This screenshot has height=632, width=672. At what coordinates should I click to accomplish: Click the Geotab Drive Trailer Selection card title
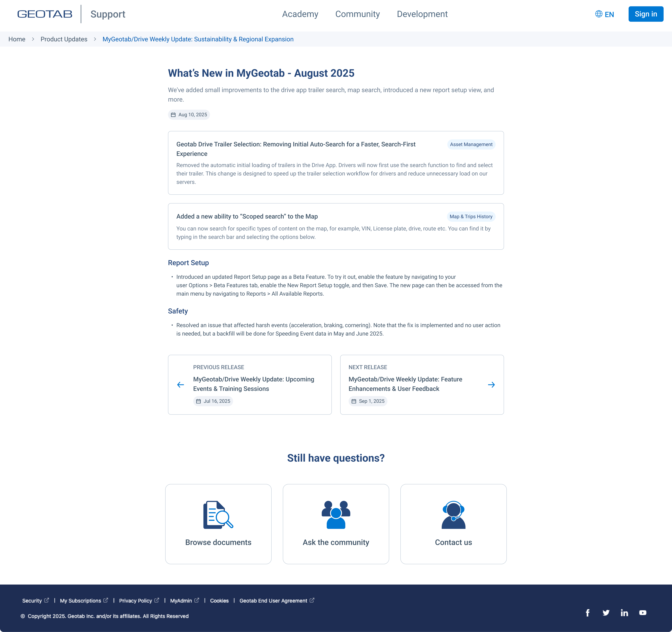coord(296,149)
